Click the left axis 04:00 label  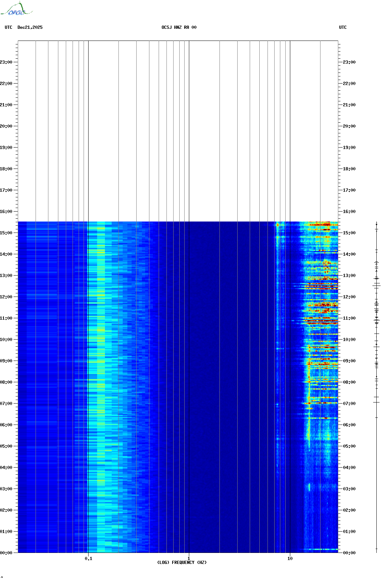click(x=6, y=468)
